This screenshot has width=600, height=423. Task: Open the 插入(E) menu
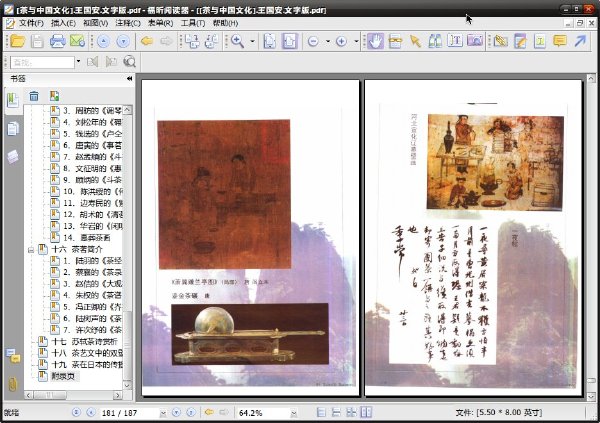click(x=63, y=23)
